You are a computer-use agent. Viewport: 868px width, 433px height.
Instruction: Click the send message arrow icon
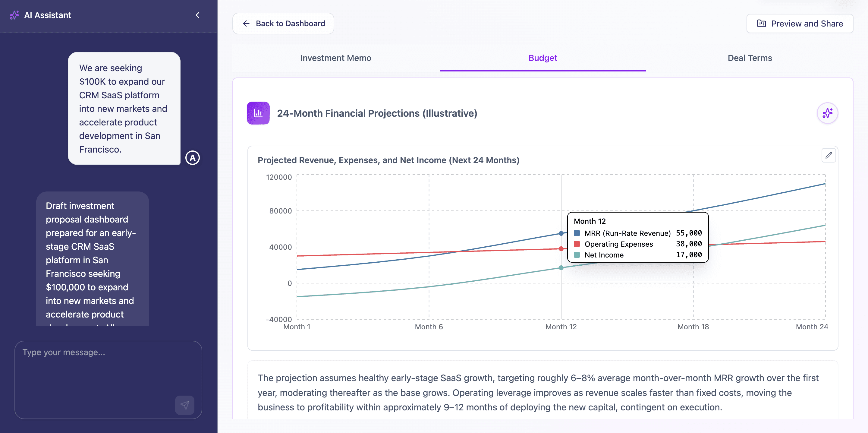pos(185,405)
